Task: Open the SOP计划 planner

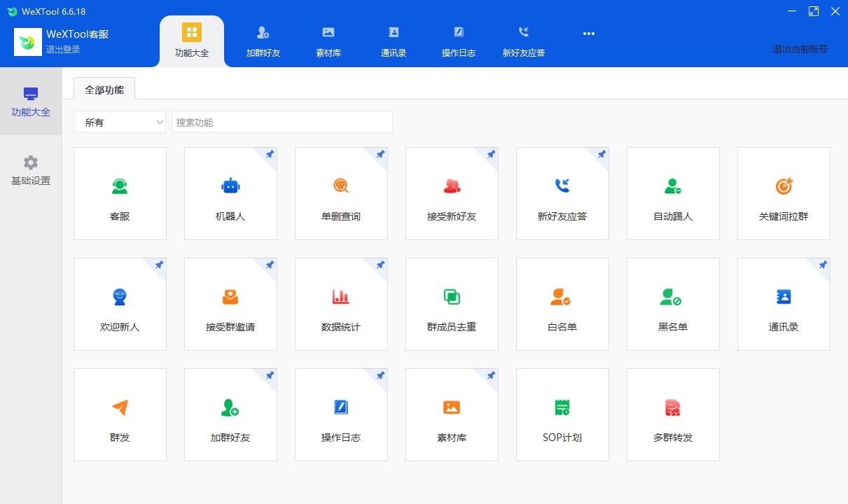Action: click(562, 414)
